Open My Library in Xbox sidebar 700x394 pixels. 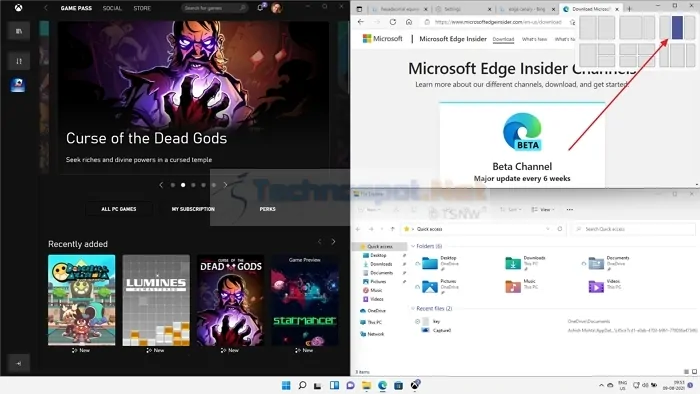coord(19,31)
